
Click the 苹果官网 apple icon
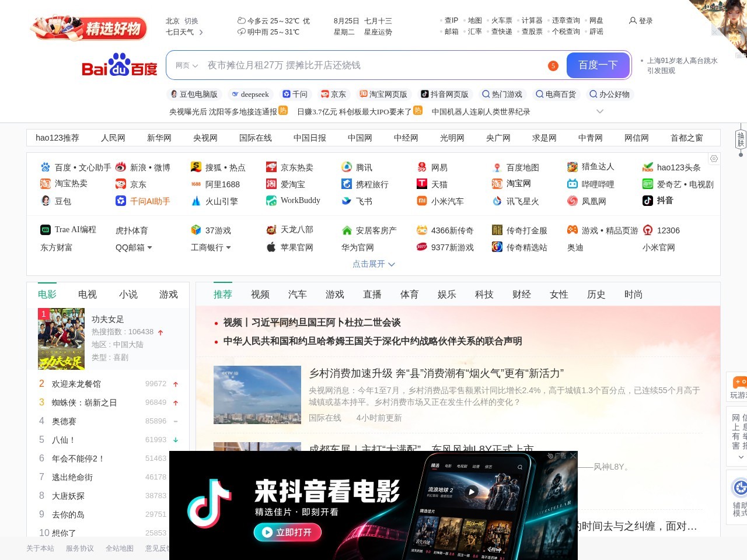click(271, 247)
